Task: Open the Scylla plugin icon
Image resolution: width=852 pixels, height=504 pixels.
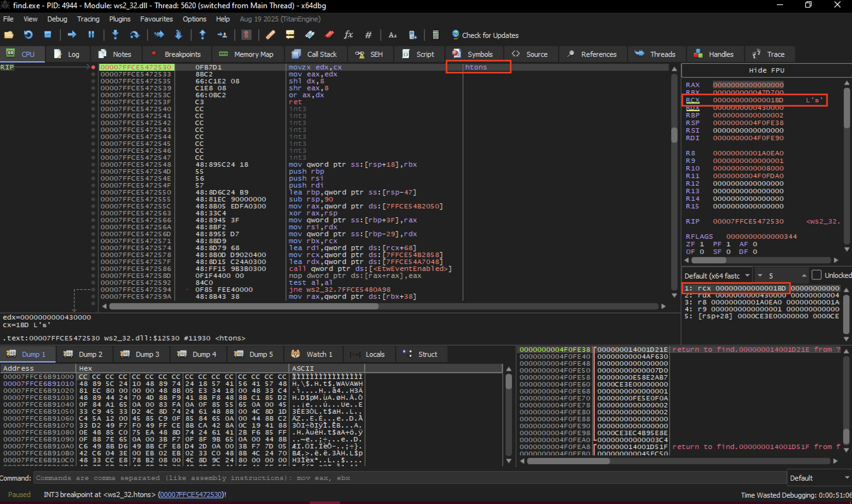Action: pos(246,35)
